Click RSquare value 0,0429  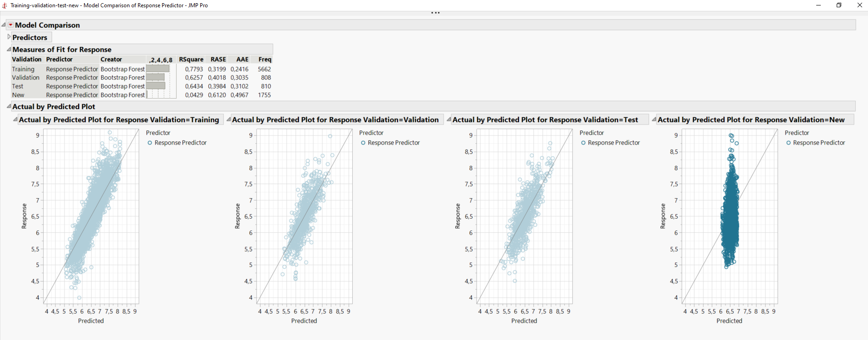tap(194, 95)
